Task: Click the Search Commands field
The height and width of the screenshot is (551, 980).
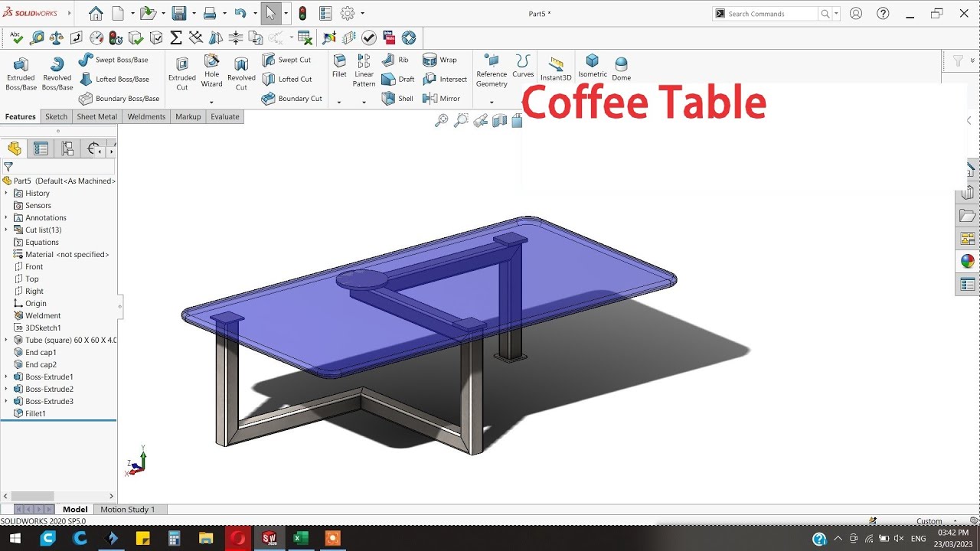Action: pos(771,14)
